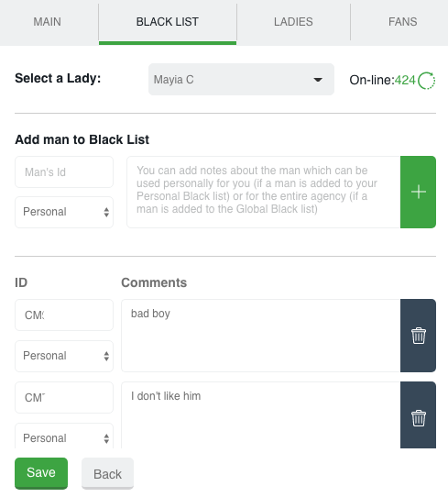Change list type for the bad boy entry
The height and width of the screenshot is (497, 448).
coord(64,356)
